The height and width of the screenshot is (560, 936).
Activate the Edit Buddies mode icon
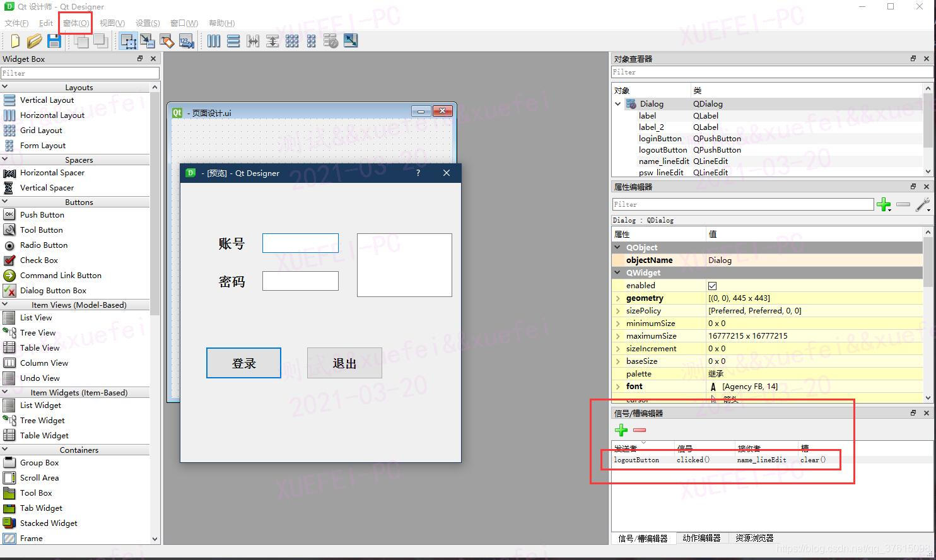[167, 41]
